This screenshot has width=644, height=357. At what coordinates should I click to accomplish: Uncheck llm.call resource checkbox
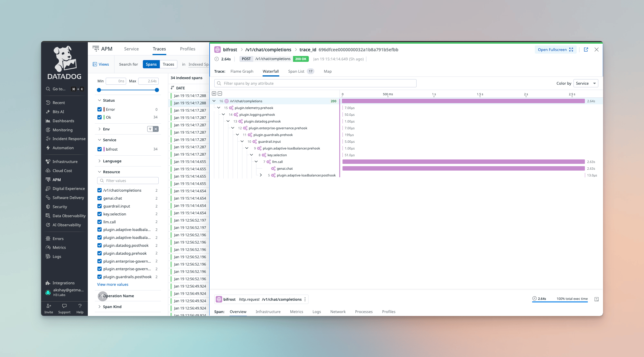pyautogui.click(x=100, y=222)
